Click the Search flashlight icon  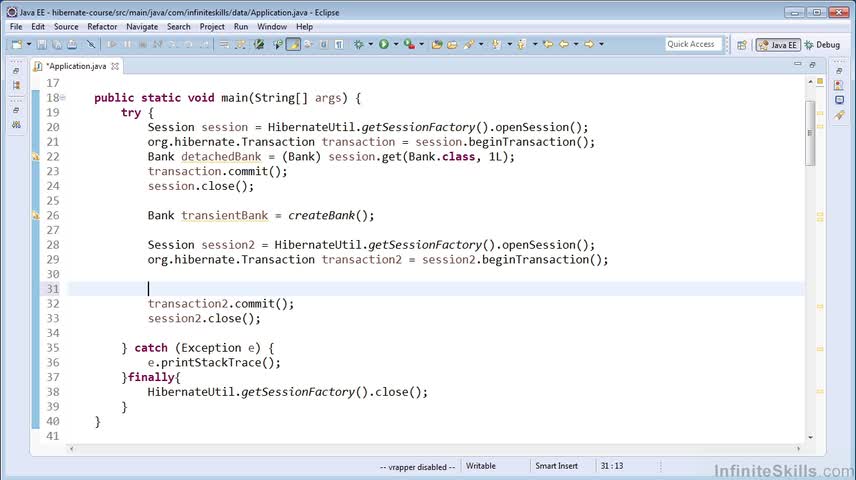pos(468,44)
